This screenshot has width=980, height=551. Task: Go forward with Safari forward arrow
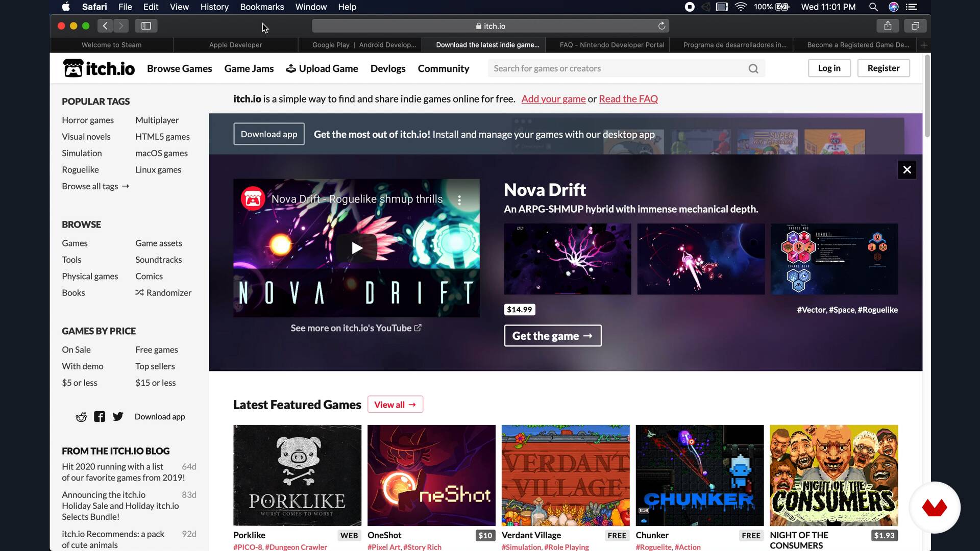click(121, 26)
